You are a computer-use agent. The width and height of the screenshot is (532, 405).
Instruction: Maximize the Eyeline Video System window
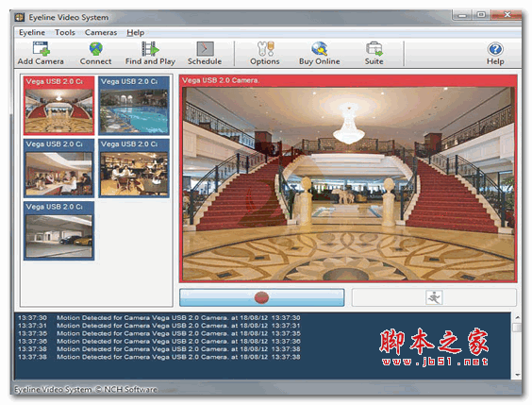(x=481, y=15)
